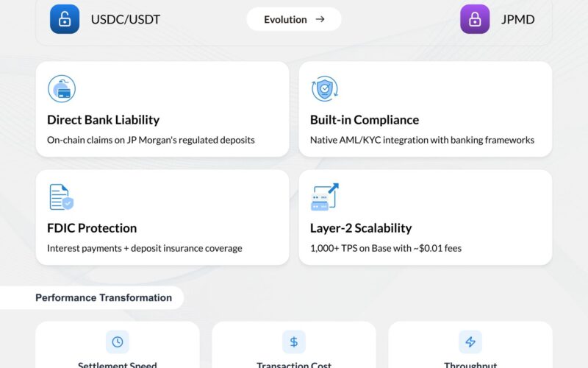Click the Layer-2 Scalability server arrow icon

325,197
